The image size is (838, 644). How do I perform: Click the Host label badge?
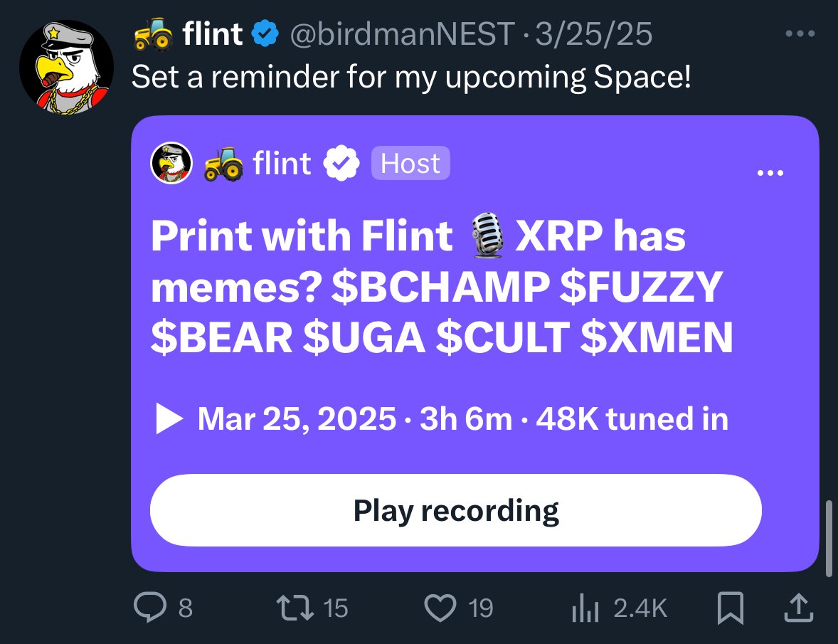[x=410, y=163]
